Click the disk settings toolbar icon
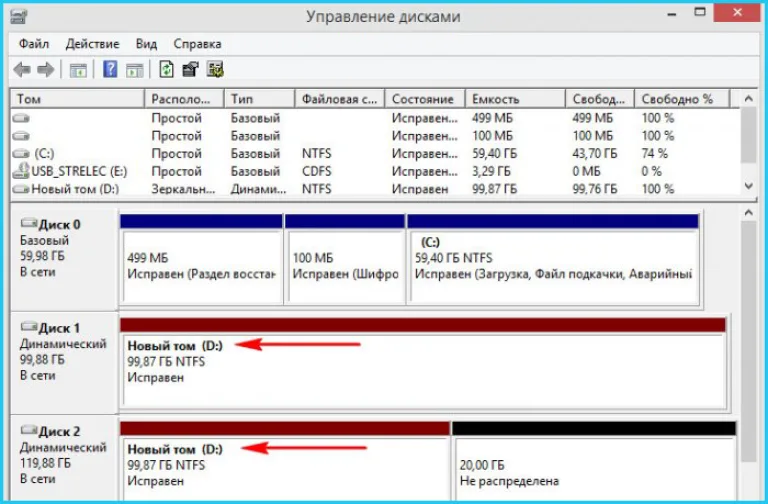Screen dimensions: 768x504 (215, 69)
